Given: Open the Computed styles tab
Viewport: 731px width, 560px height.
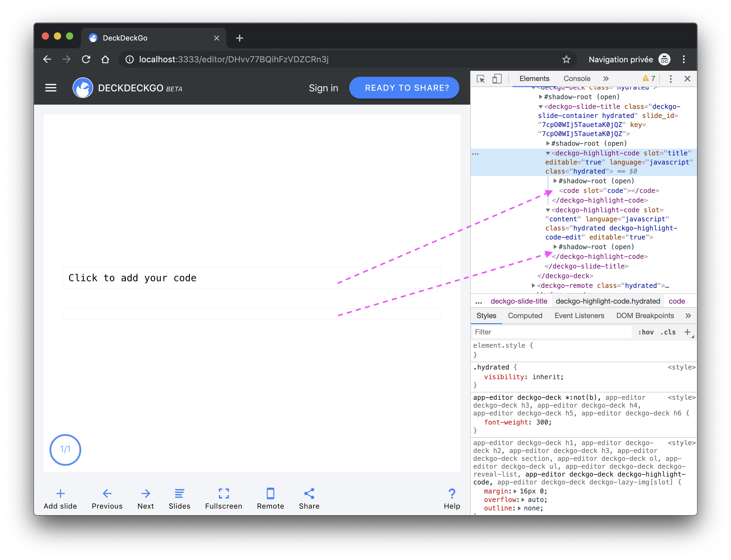Looking at the screenshot, I should coord(525,316).
